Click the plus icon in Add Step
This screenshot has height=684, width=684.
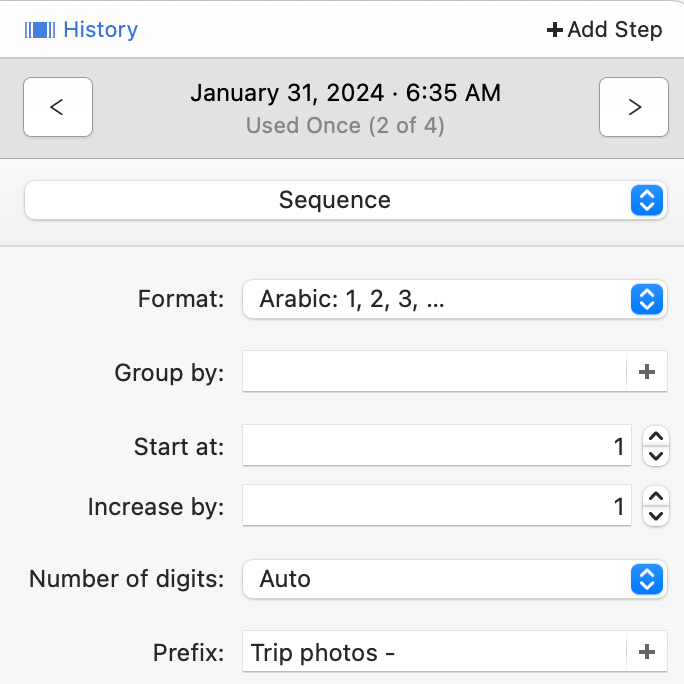555,30
